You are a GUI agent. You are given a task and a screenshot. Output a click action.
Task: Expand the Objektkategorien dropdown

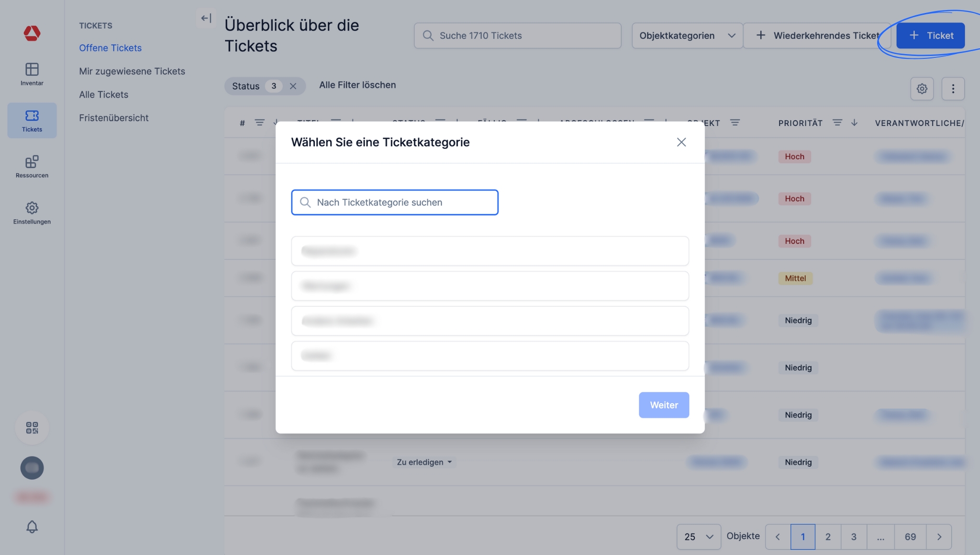(x=687, y=35)
